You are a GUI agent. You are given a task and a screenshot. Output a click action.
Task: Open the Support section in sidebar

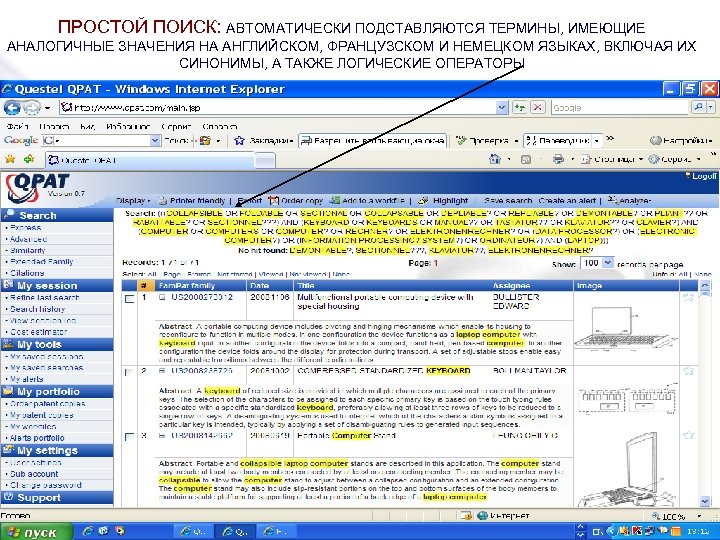57,498
